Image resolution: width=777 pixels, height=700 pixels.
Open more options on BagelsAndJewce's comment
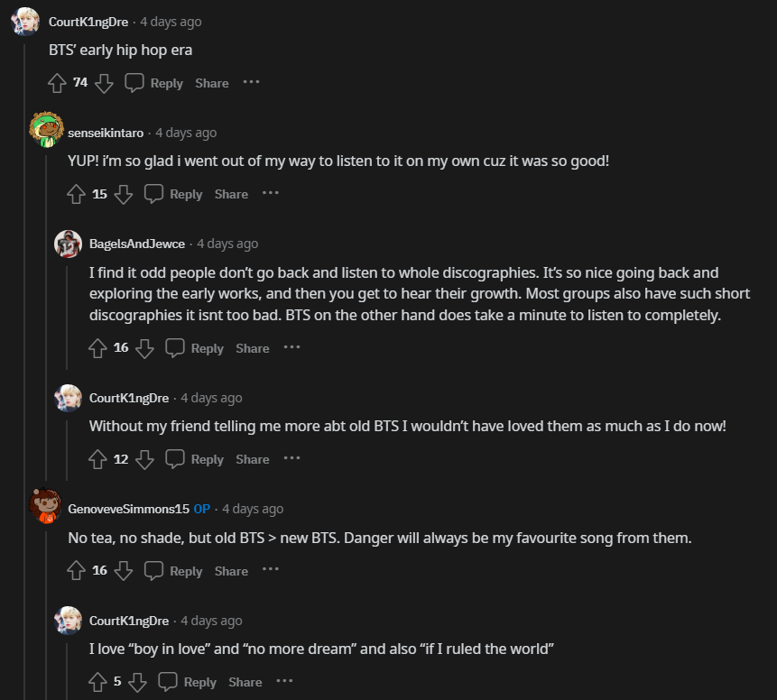pyautogui.click(x=291, y=347)
